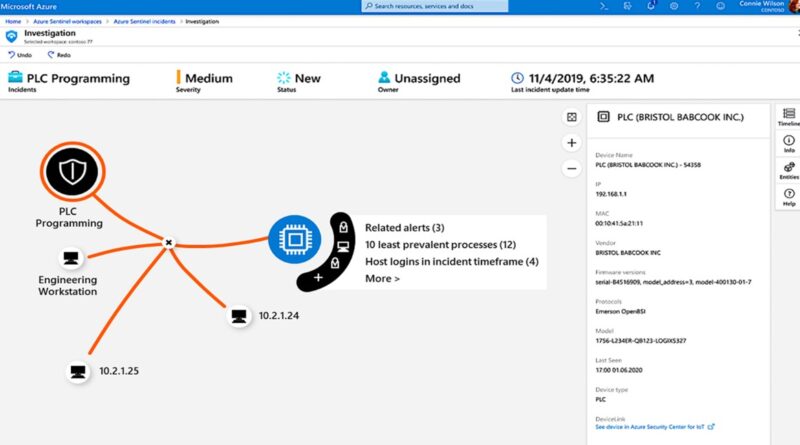The image size is (800, 445).
Task: Open the Help side panel
Action: [x=789, y=197]
